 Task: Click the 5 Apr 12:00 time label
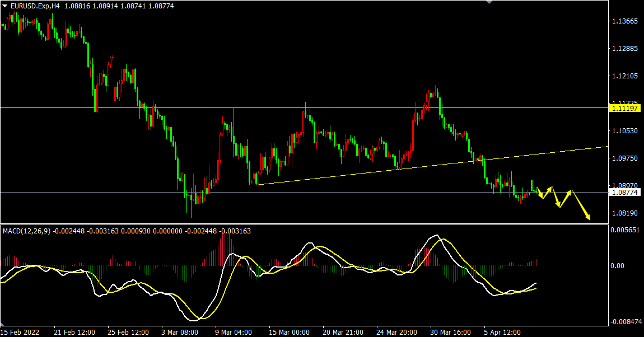tap(503, 332)
